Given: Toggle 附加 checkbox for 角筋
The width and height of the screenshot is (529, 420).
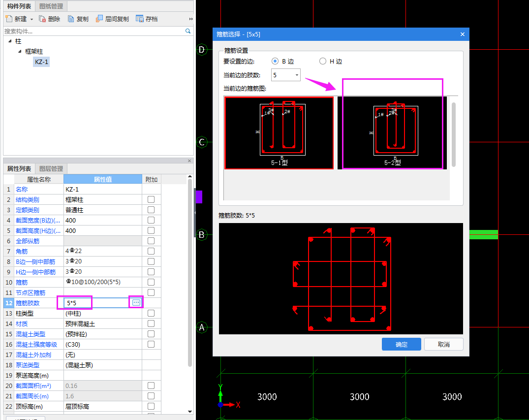Looking at the screenshot, I should coord(151,251).
